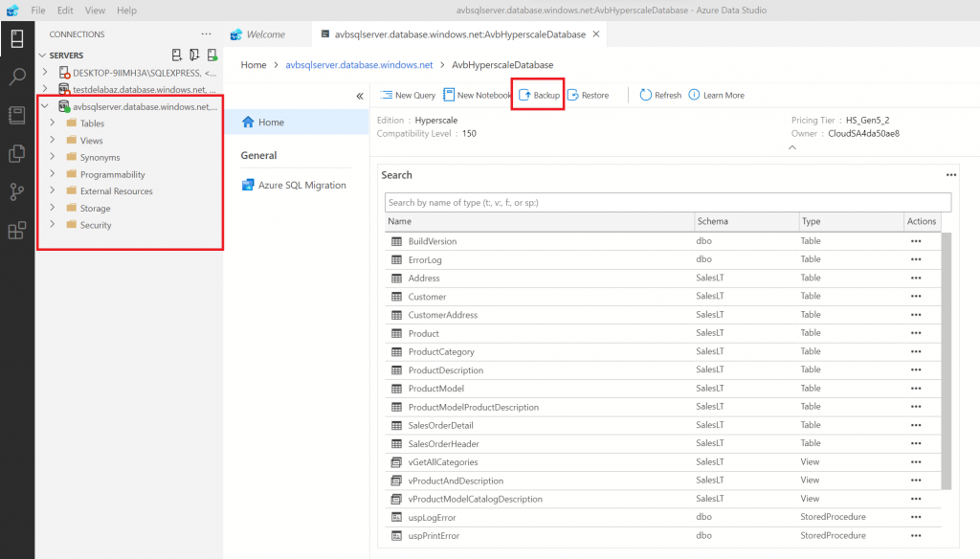Select the vProductAndDescription view row

tap(662, 481)
